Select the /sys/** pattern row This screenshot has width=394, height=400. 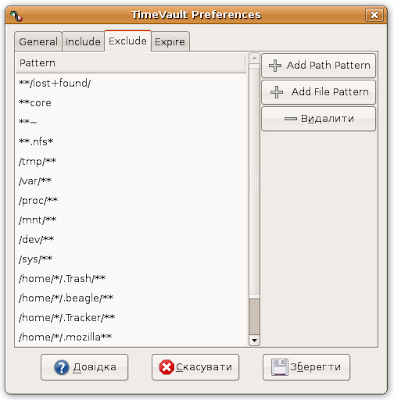pyautogui.click(x=131, y=259)
